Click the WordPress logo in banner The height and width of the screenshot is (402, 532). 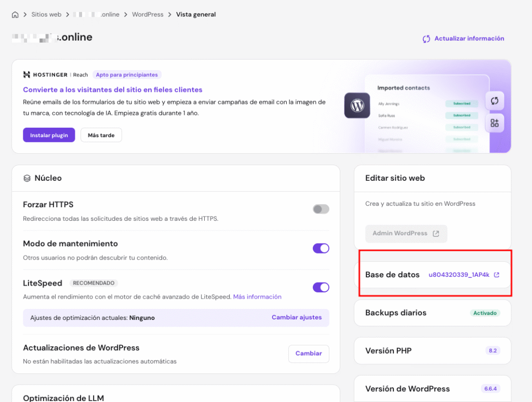(357, 105)
